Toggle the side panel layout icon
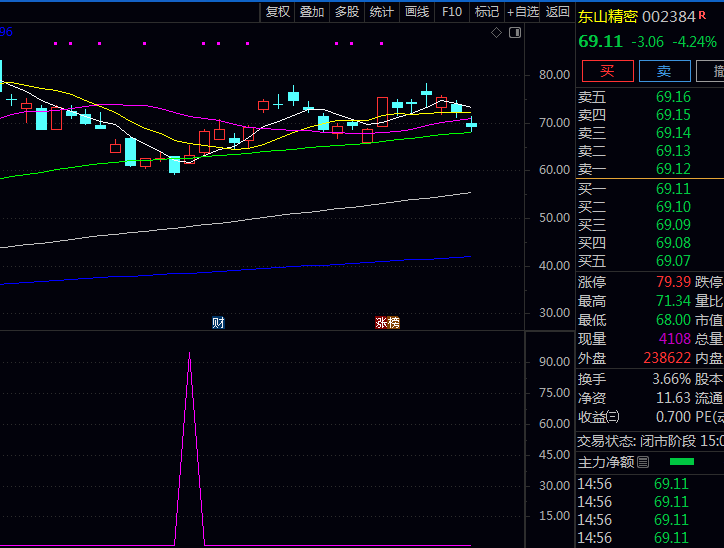Screen dimensions: 724x548 [515, 33]
